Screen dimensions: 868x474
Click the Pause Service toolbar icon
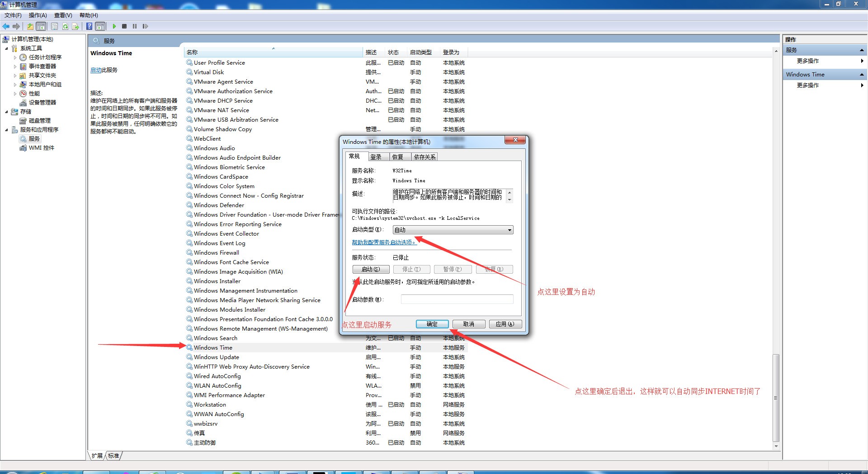[x=135, y=26]
